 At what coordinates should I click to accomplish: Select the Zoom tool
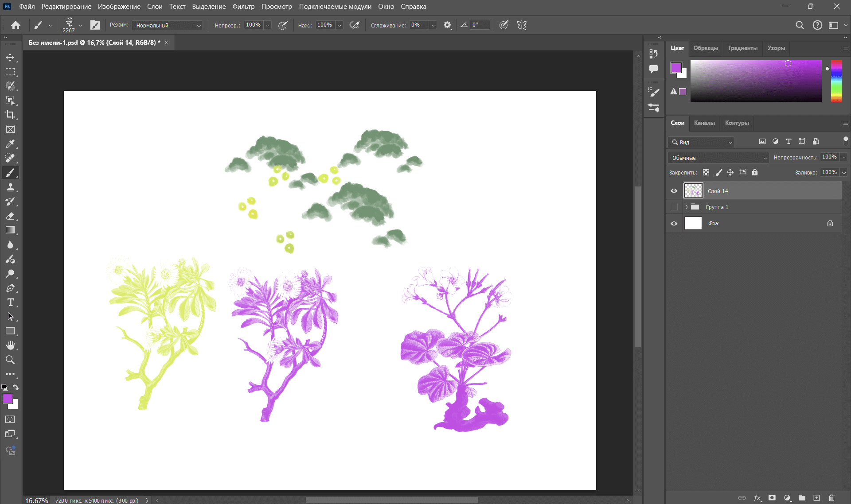(10, 360)
